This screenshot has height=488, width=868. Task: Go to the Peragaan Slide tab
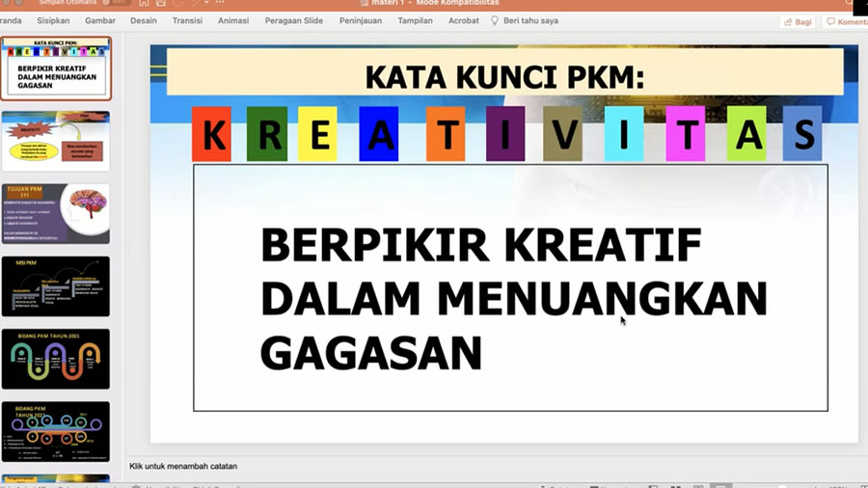point(293,20)
